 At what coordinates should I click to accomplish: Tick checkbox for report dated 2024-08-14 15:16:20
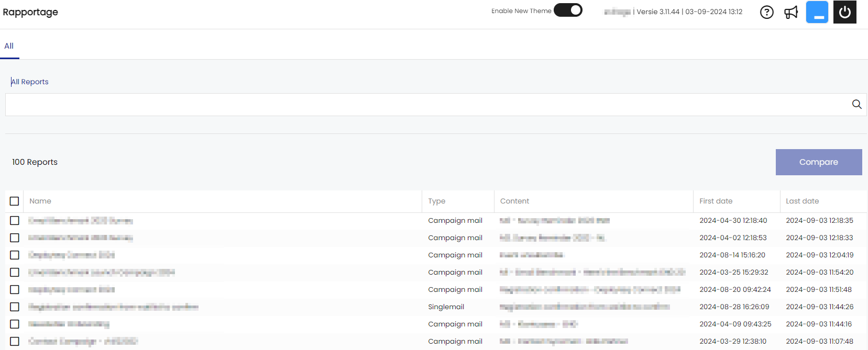(15, 255)
